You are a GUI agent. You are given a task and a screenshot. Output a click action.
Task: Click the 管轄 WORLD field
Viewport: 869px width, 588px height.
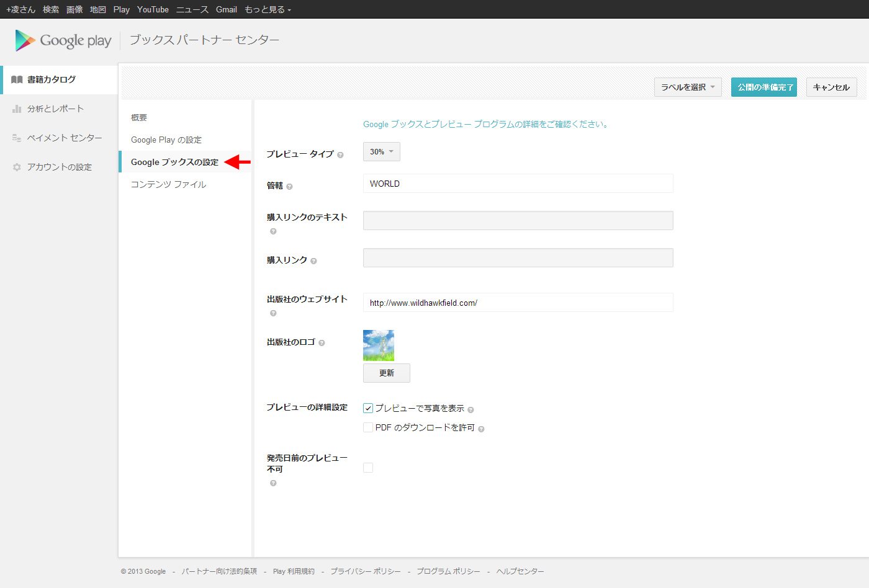(518, 184)
